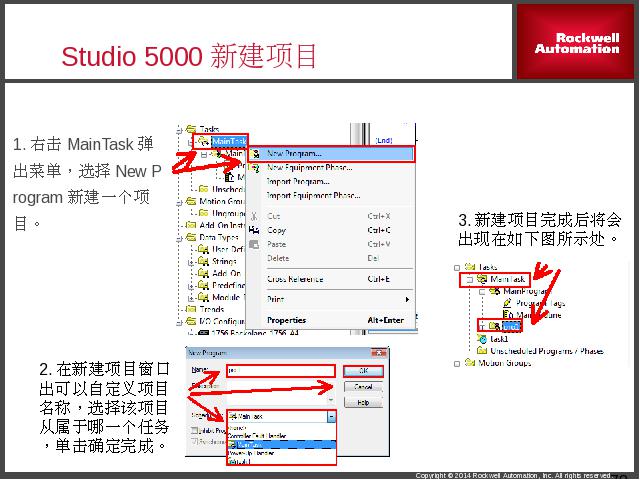Click the Motion Groups folder icon, left tree

[191, 201]
